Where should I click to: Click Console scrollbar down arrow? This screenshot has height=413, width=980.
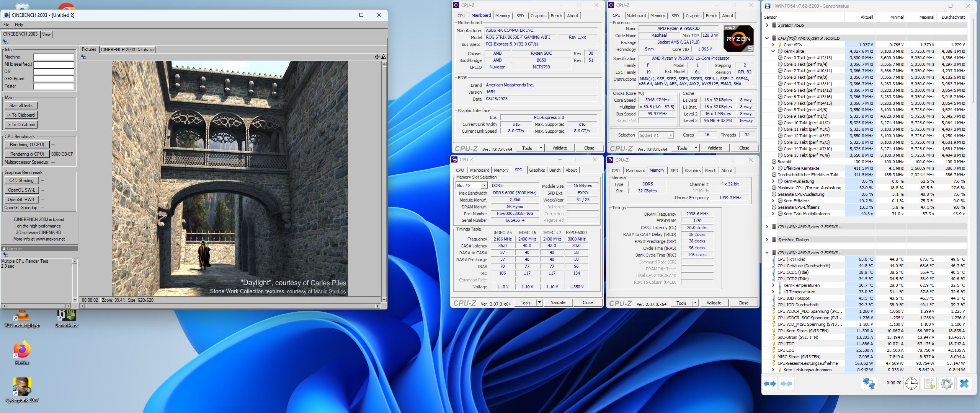tap(75, 300)
